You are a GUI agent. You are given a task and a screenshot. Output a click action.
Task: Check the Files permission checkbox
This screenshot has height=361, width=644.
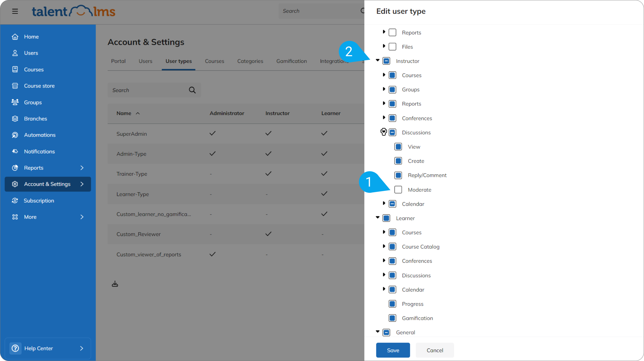pyautogui.click(x=392, y=47)
